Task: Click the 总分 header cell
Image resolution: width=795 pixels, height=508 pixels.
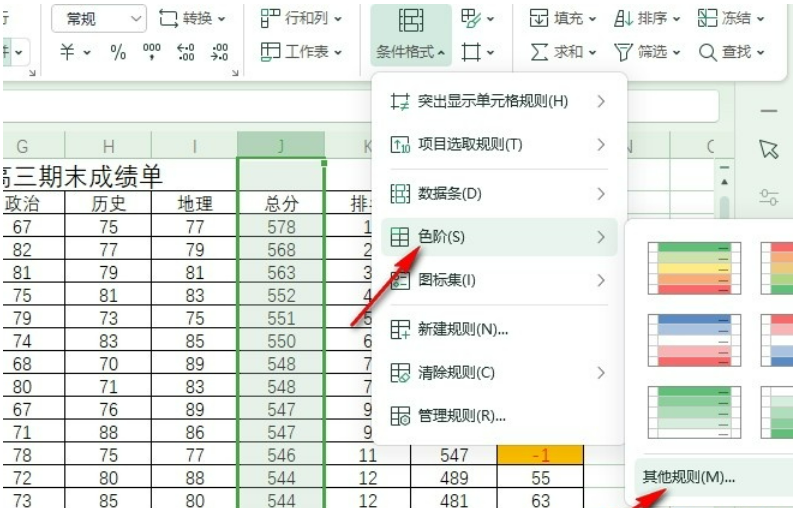Action: (281, 203)
